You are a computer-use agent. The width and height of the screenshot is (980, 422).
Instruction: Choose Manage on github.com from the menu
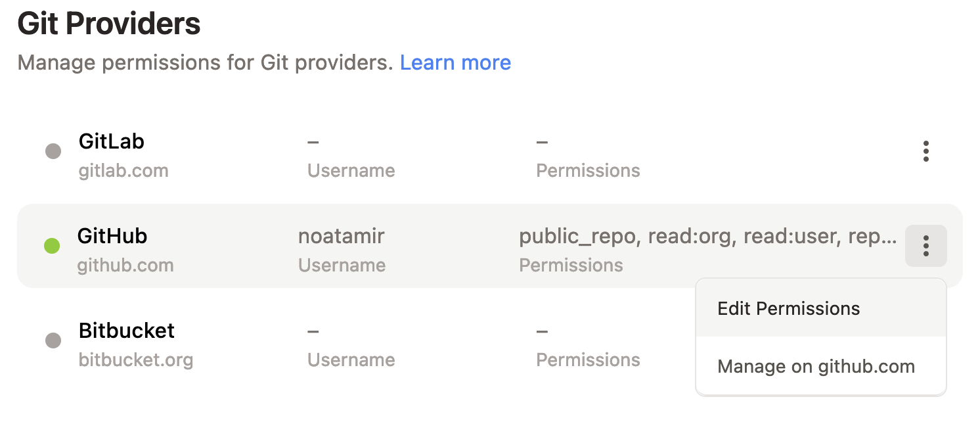pos(816,366)
